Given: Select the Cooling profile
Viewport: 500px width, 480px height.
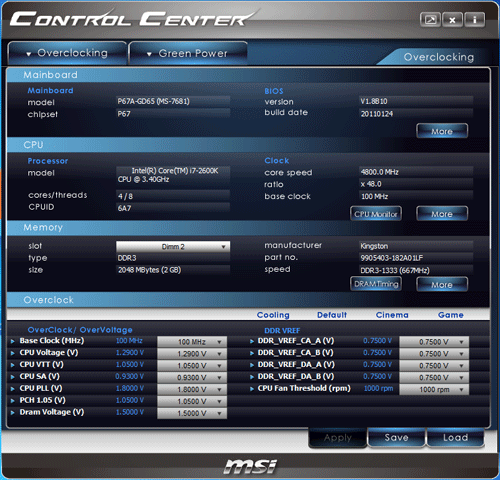Looking at the screenshot, I should [x=273, y=315].
